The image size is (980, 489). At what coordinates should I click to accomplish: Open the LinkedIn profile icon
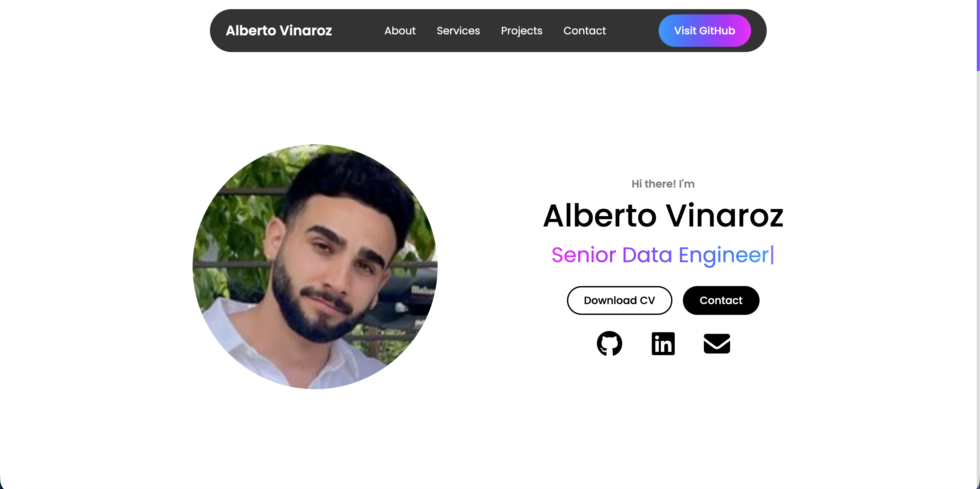click(663, 343)
